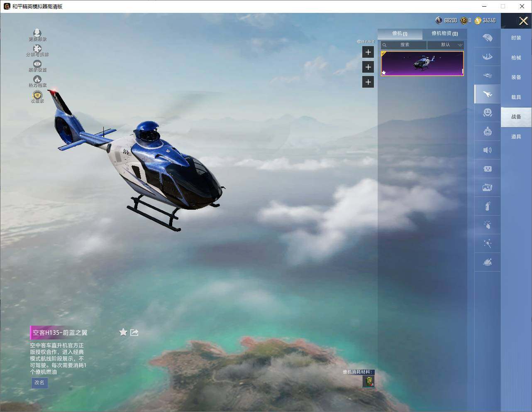
Task: Toggle the 展示设置 eye icon
Action: (37, 64)
